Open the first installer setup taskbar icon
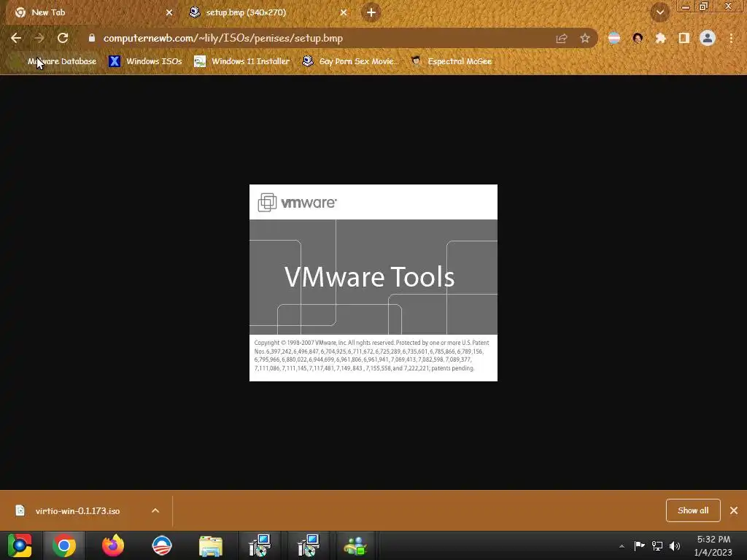 [x=260, y=545]
